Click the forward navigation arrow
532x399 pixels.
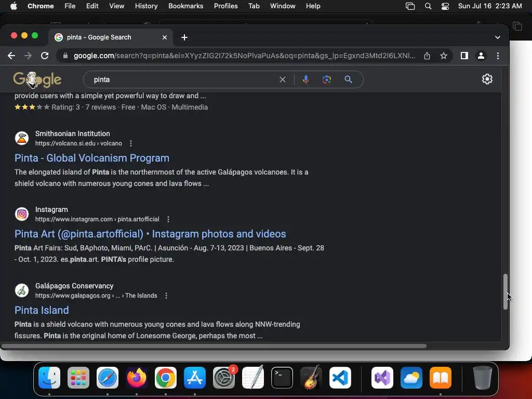[x=28, y=56]
